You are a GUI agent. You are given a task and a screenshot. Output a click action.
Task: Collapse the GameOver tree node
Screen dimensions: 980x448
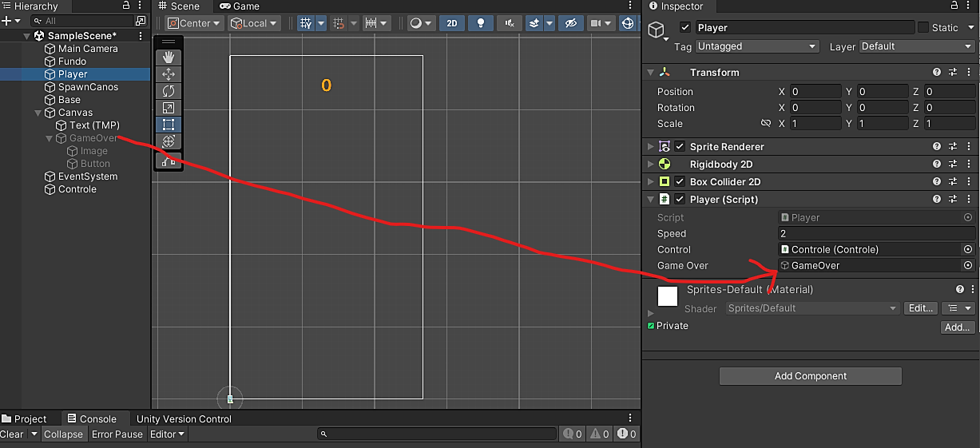click(x=50, y=138)
